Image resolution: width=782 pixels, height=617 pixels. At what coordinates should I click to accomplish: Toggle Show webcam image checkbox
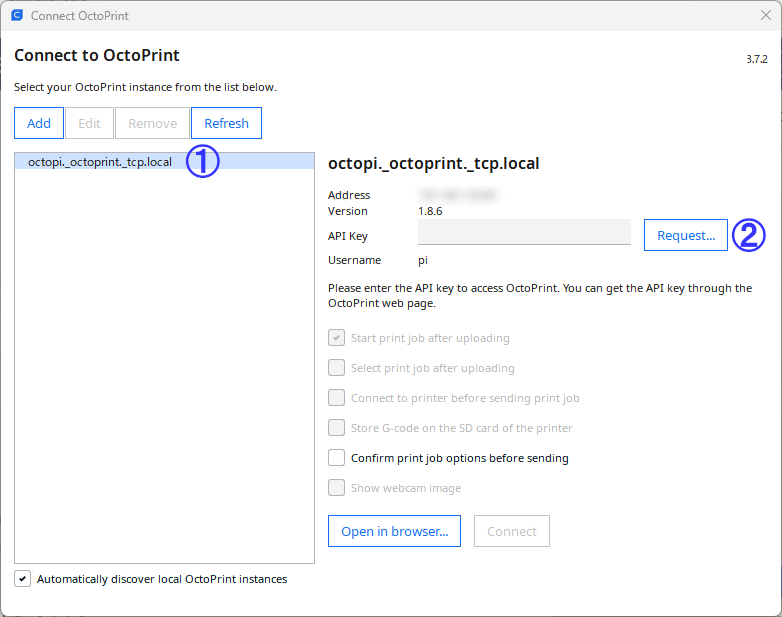click(x=337, y=487)
